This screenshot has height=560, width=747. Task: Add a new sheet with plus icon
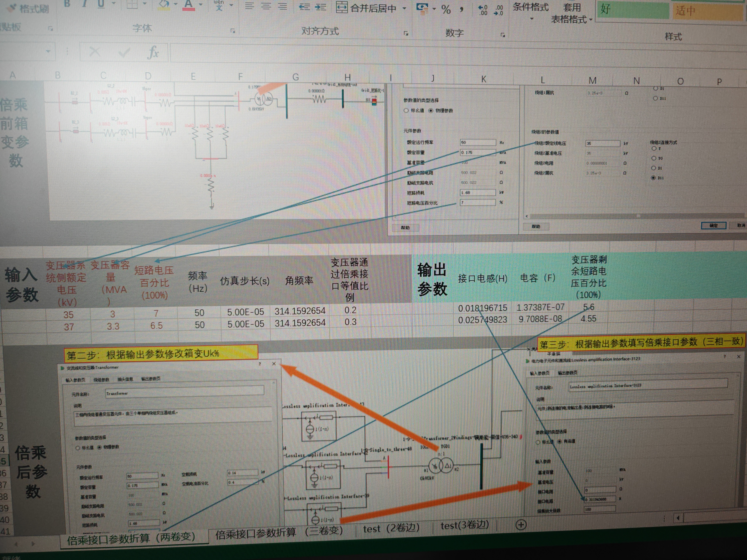pos(521,525)
